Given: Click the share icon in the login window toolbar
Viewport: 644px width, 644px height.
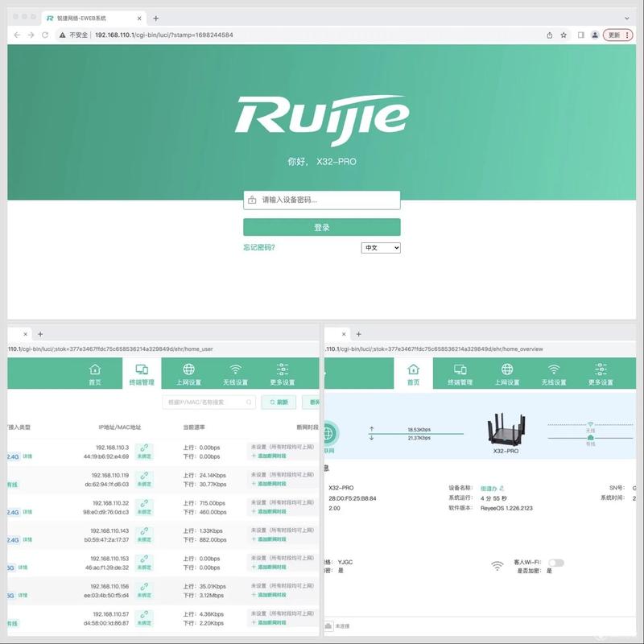Looking at the screenshot, I should coord(550,35).
